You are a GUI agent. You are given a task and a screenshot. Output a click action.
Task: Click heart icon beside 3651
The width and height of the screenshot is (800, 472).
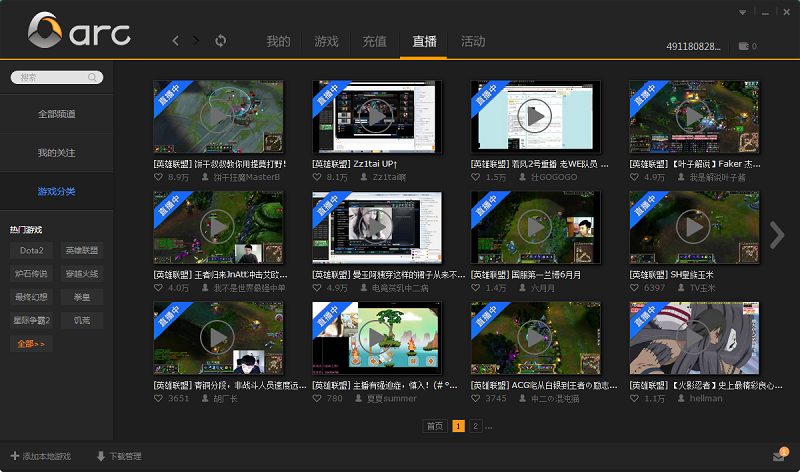tap(158, 398)
